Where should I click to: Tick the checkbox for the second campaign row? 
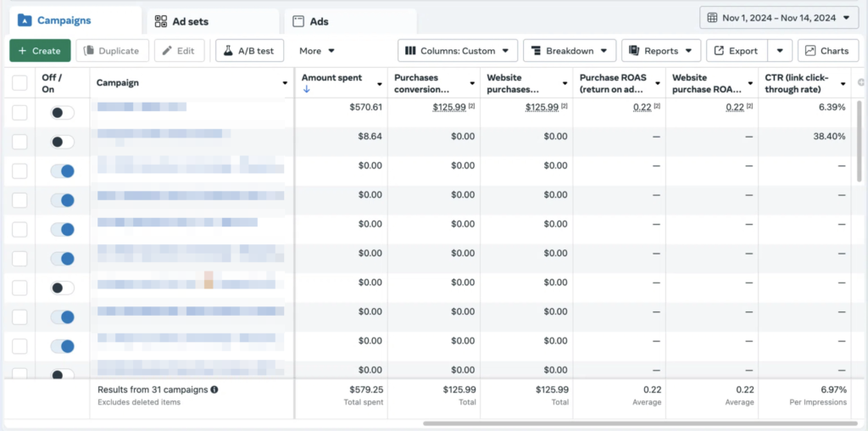19,143
